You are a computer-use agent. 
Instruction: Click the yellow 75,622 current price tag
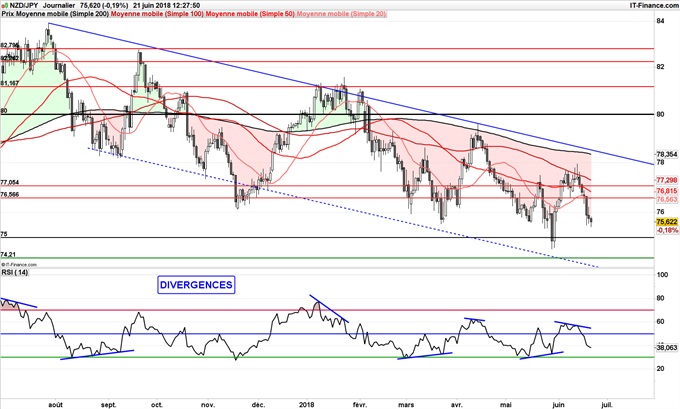[667, 222]
